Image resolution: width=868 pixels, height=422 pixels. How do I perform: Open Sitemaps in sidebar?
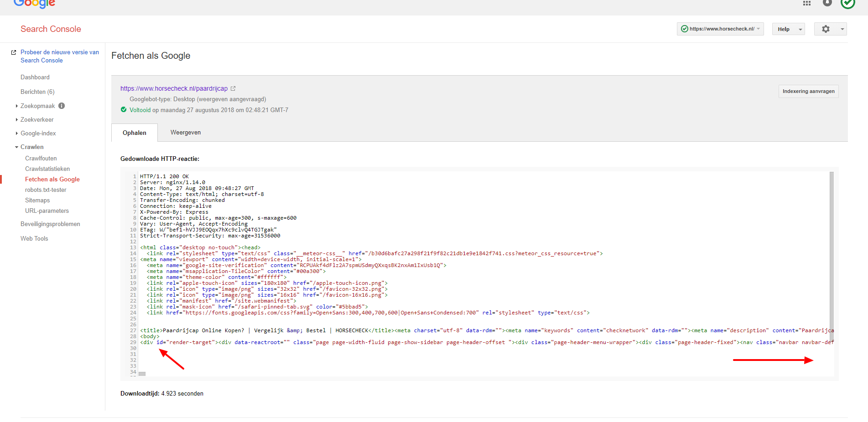[37, 200]
